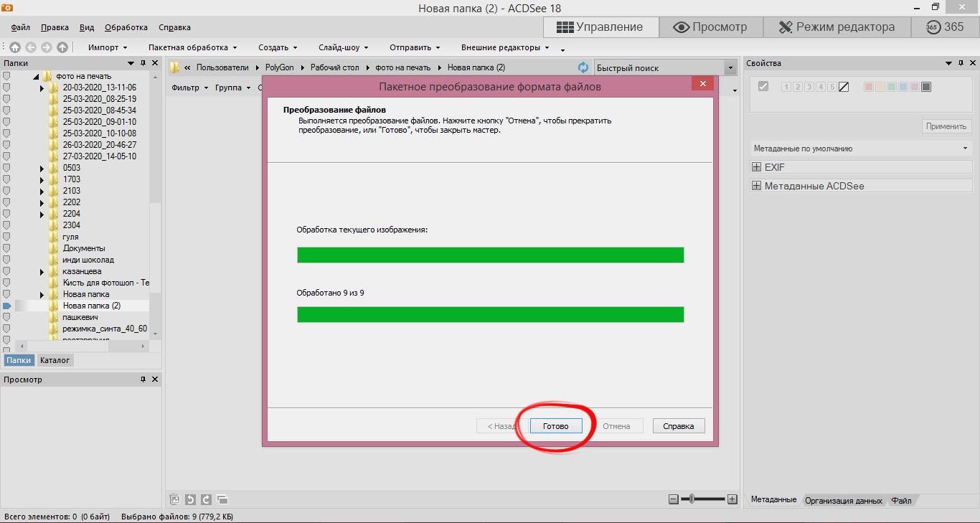The height and width of the screenshot is (523, 980).
Task: Expand the EXIF metadata section
Action: point(756,167)
